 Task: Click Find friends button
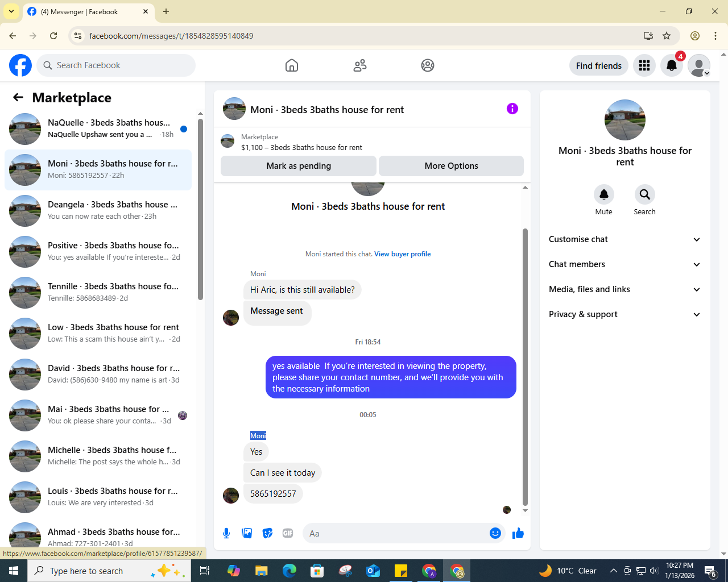599,66
